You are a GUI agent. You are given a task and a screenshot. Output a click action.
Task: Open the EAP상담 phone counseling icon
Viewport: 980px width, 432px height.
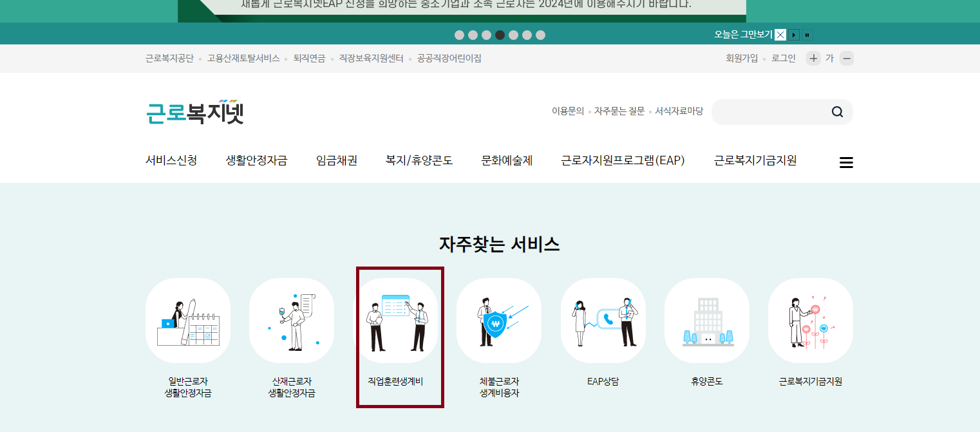(603, 321)
